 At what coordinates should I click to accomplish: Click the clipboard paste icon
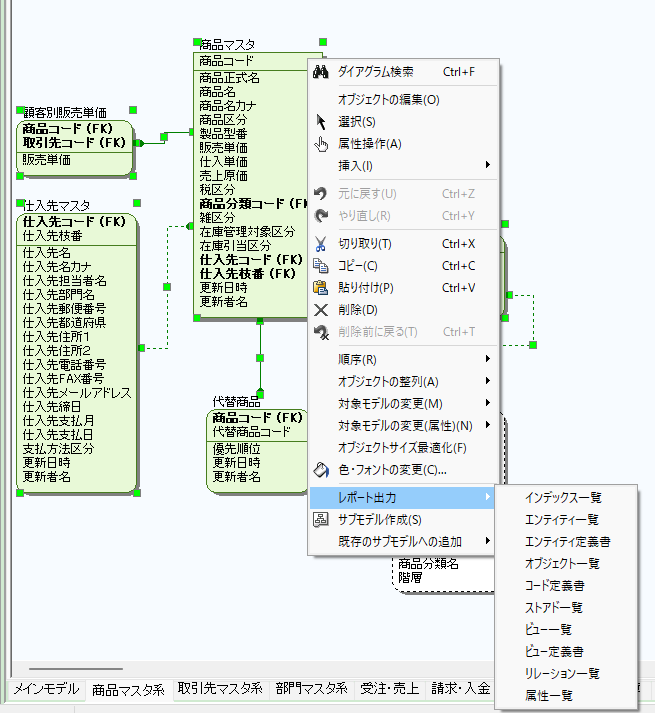click(x=321, y=287)
